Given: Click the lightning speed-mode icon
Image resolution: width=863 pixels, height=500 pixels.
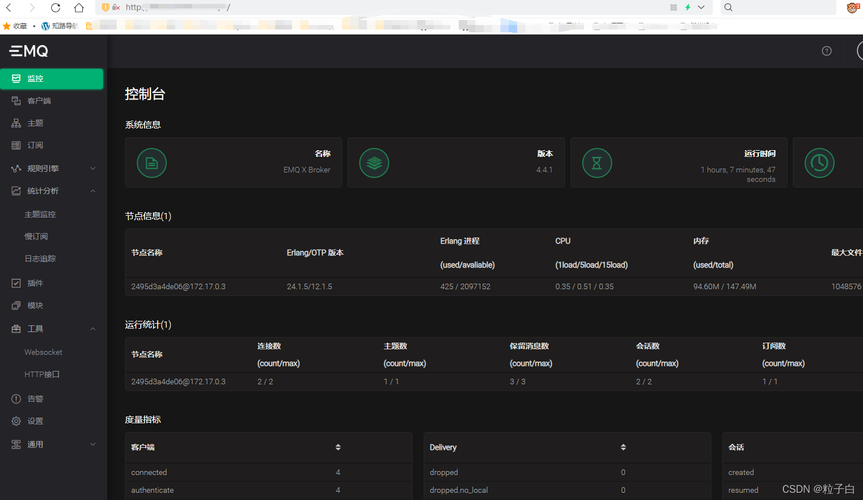Looking at the screenshot, I should 687,7.
